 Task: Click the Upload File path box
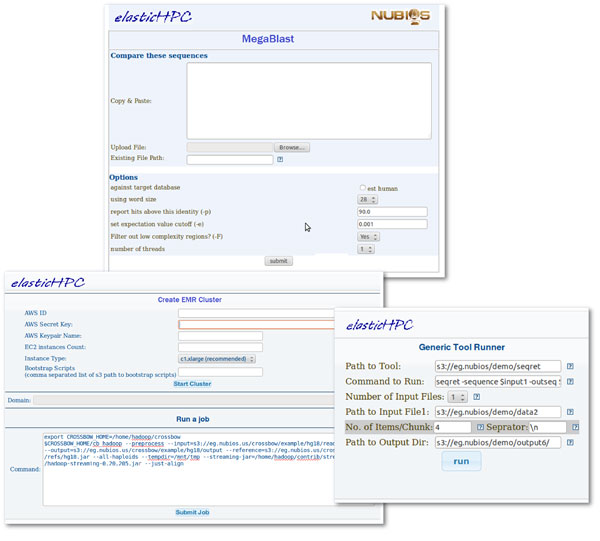pos(230,147)
